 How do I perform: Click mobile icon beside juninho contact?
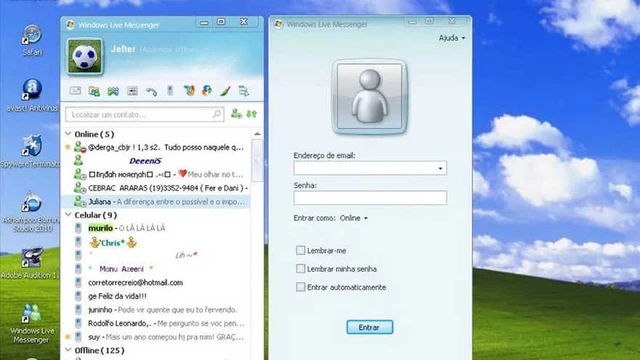(x=78, y=310)
